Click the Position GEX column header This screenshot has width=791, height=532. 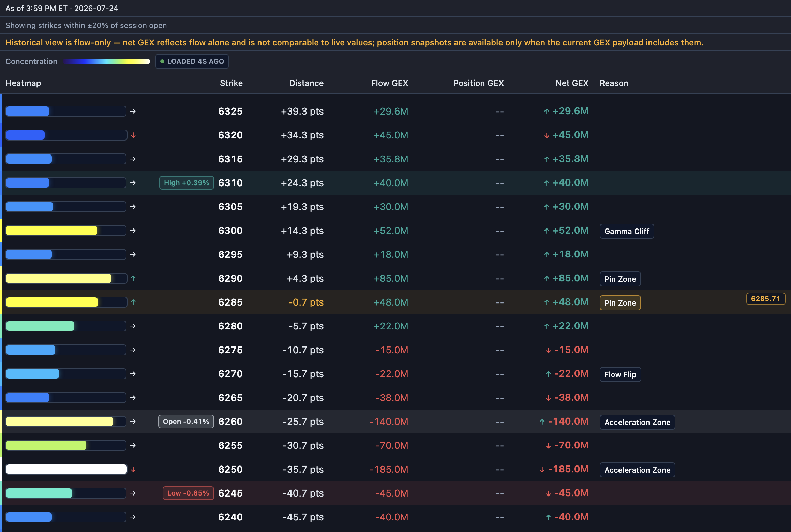(478, 83)
